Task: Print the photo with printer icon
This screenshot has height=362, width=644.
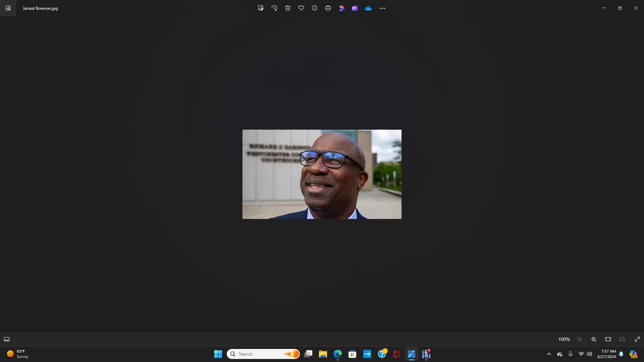Action: [x=328, y=8]
